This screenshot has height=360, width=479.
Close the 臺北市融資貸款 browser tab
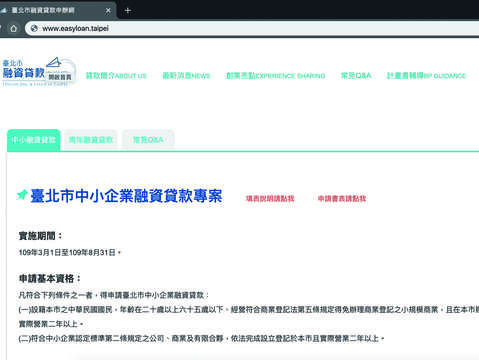tap(108, 11)
